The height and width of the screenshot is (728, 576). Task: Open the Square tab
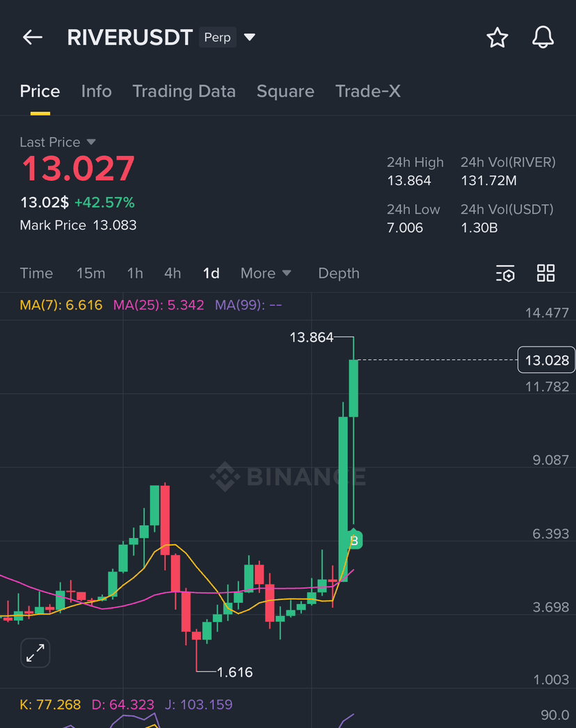pos(285,91)
